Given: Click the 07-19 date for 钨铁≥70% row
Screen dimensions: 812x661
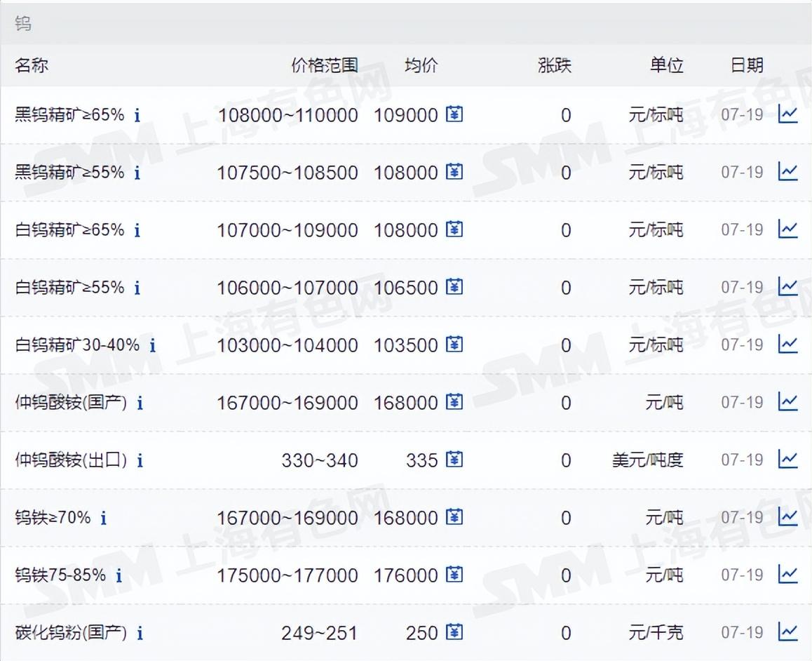Looking at the screenshot, I should [x=741, y=517].
